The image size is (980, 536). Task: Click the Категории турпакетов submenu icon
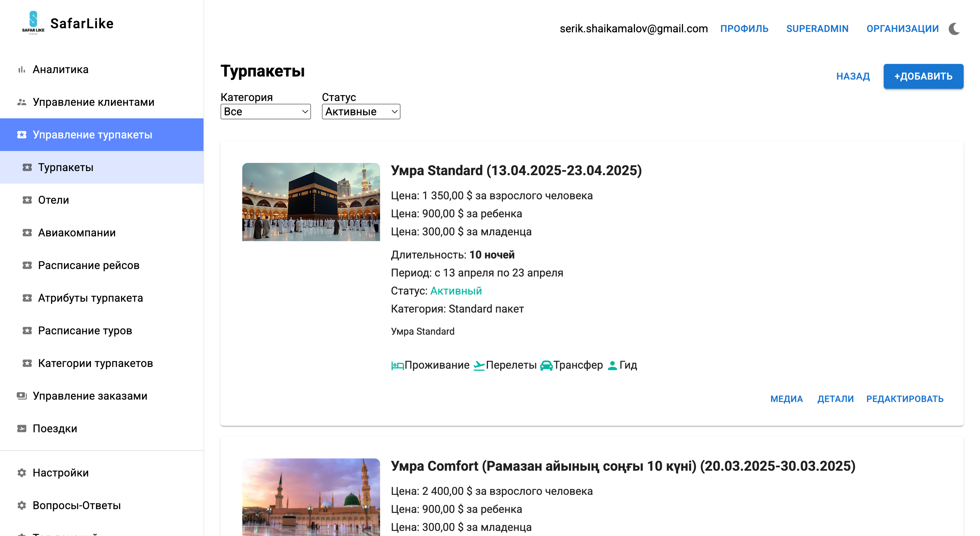[27, 364]
